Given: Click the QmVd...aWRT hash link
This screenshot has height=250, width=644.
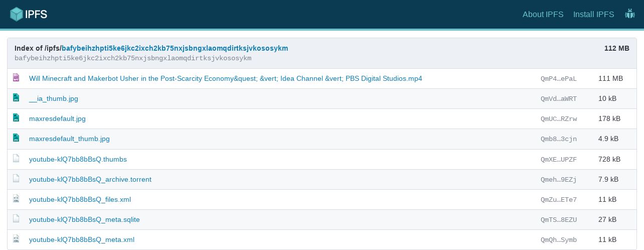Looking at the screenshot, I should tap(559, 99).
